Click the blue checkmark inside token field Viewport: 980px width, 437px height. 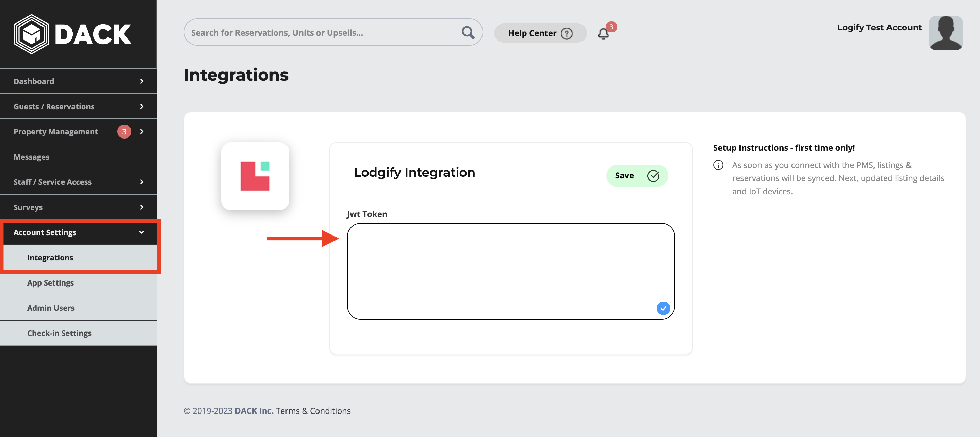[x=663, y=308]
